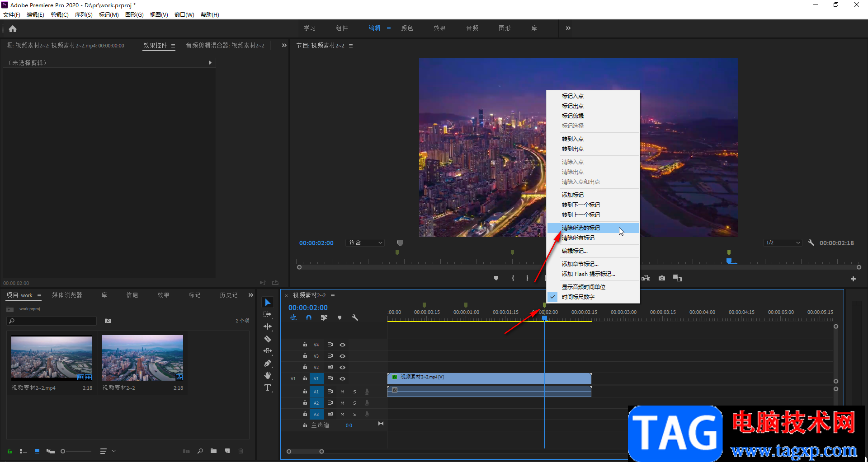The width and height of the screenshot is (868, 462).
Task: Switch project panel to icon view
Action: click(x=37, y=451)
